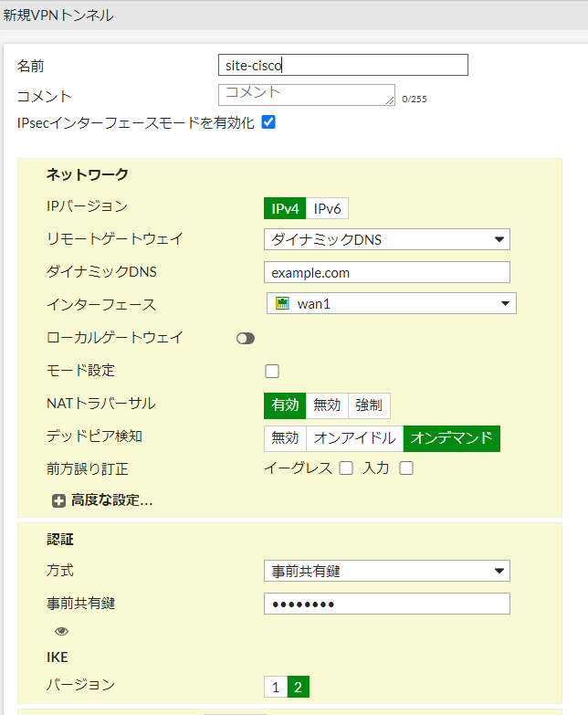Viewport: 588px width, 715px height.
Task: Set NATトラバーサル to 強制
Action: coord(369,405)
